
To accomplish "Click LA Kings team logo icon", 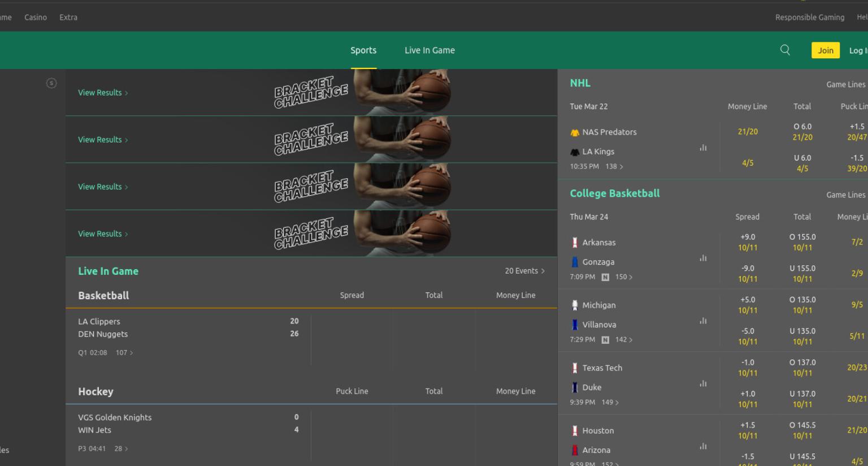I will (575, 152).
